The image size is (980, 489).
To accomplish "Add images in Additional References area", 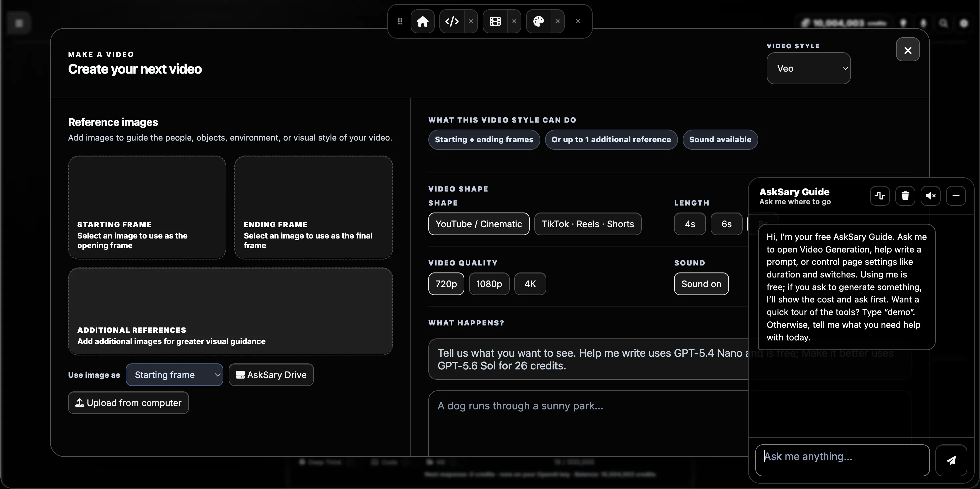I will coord(231,311).
